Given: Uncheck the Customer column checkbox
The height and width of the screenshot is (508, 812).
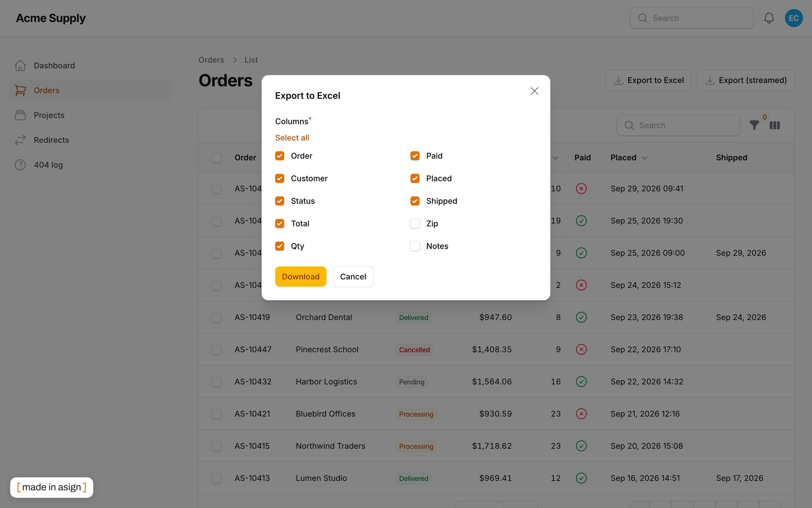Looking at the screenshot, I should coord(279,178).
